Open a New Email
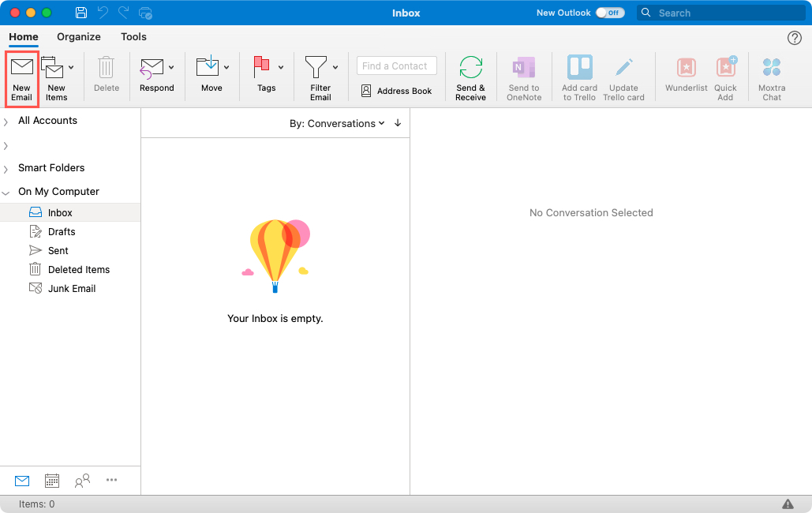Viewport: 812px width, 513px height. [21, 77]
